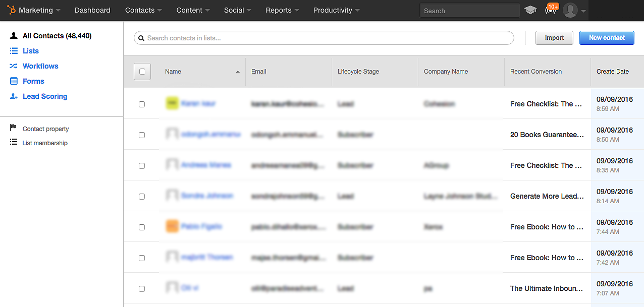This screenshot has width=644, height=307.
Task: Click the Import button
Action: click(x=554, y=38)
